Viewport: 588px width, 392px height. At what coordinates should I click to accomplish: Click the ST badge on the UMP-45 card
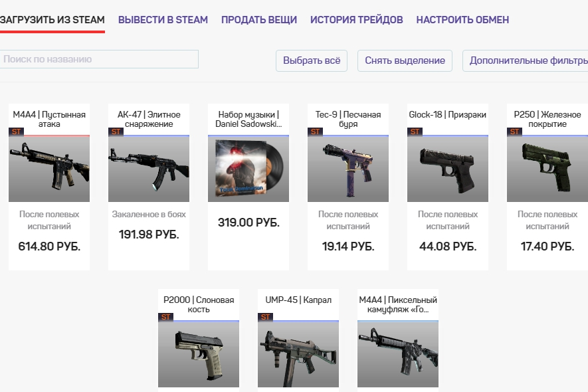(266, 317)
